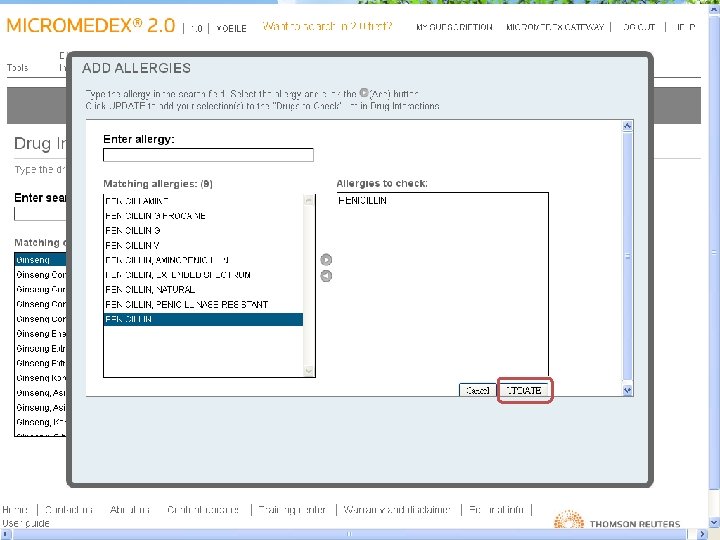
Task: Open the Home footer link
Action: coord(15,509)
